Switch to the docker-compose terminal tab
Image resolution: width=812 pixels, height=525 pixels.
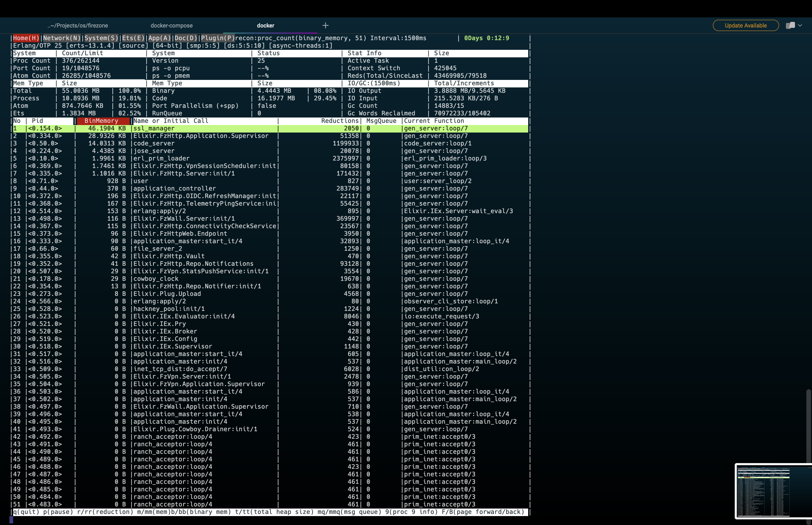coord(171,25)
